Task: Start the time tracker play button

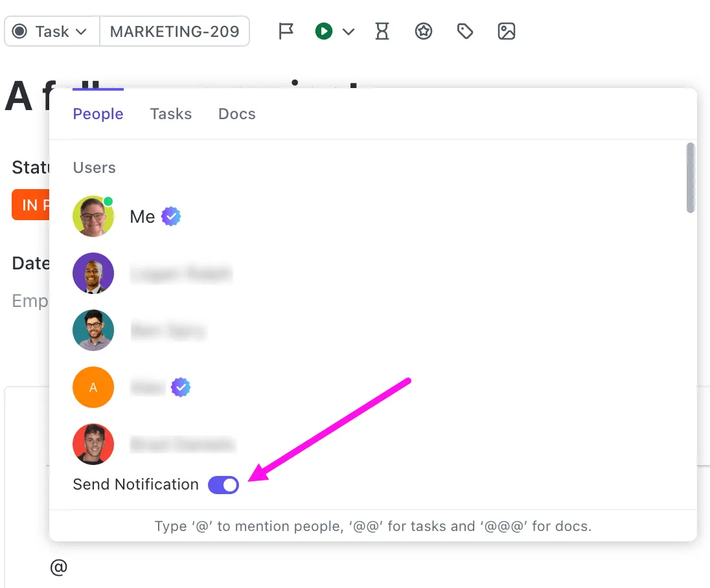Action: click(x=324, y=31)
